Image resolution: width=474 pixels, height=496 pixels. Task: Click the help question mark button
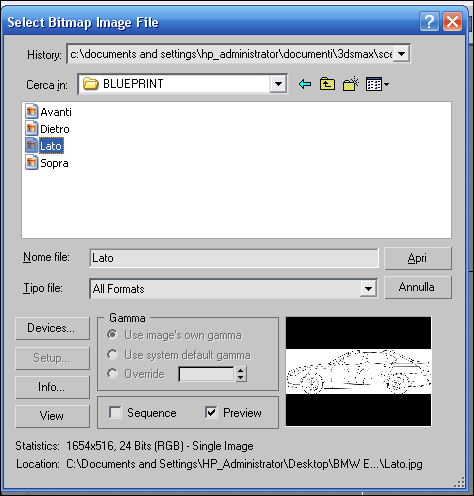pos(429,22)
